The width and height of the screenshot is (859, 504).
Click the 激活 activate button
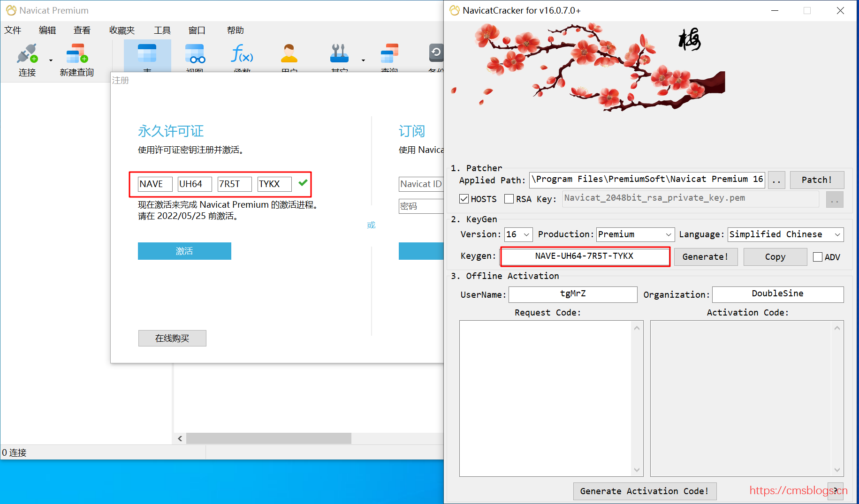click(x=184, y=251)
